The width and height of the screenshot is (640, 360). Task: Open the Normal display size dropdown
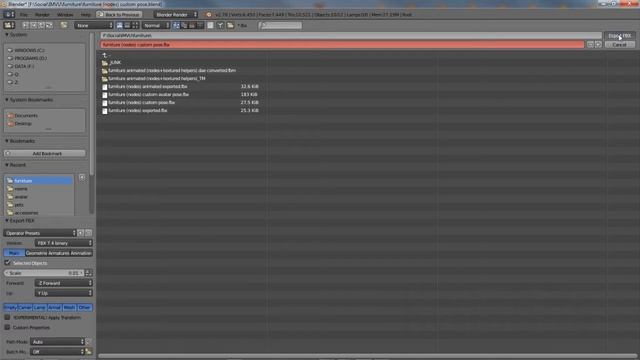(156, 25)
